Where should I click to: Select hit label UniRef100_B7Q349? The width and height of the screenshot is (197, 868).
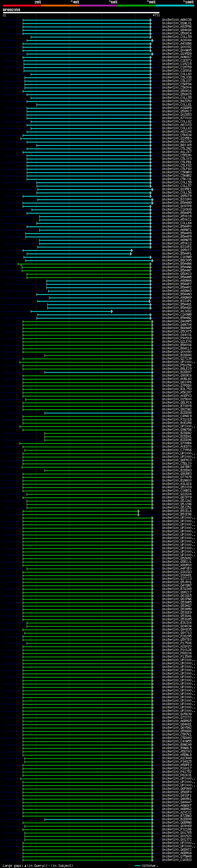(177, 589)
